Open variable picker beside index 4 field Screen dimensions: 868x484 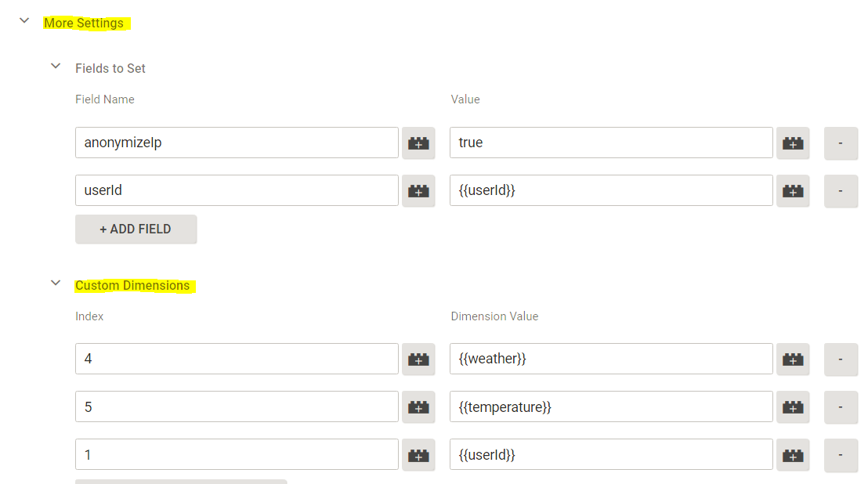pyautogui.click(x=418, y=359)
